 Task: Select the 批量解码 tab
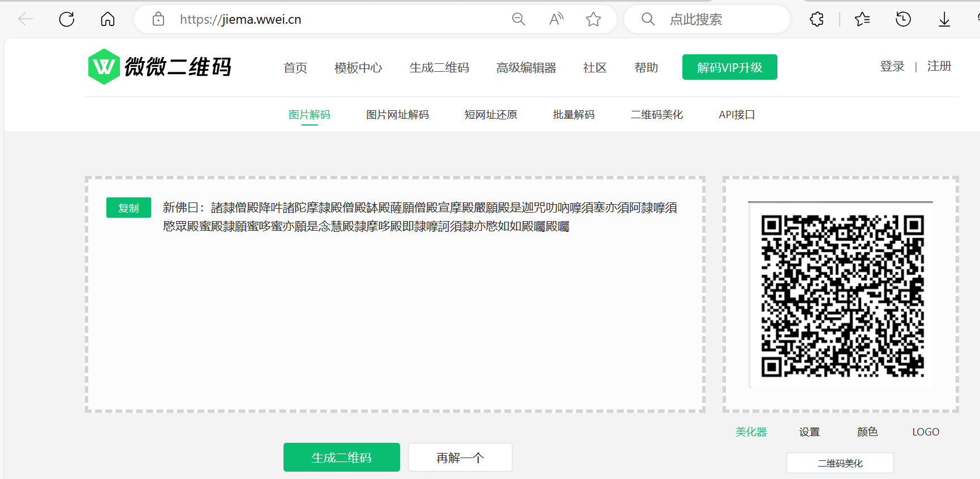click(x=574, y=115)
